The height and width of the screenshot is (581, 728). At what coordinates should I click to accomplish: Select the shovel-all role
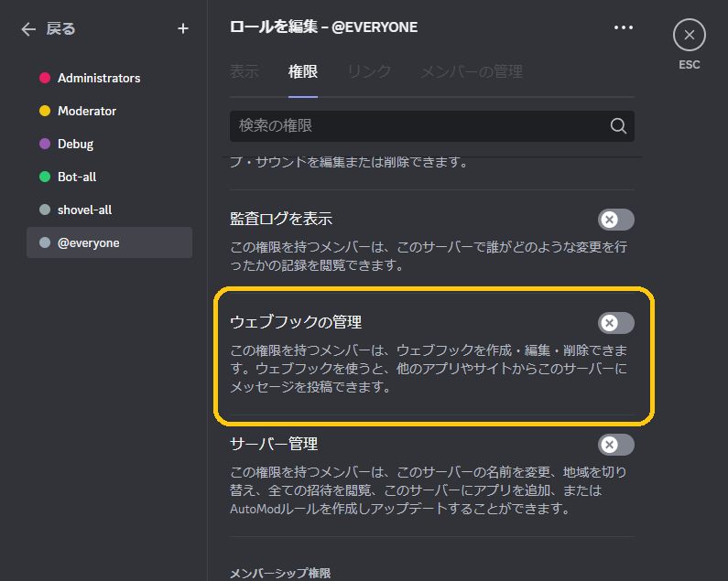point(109,210)
